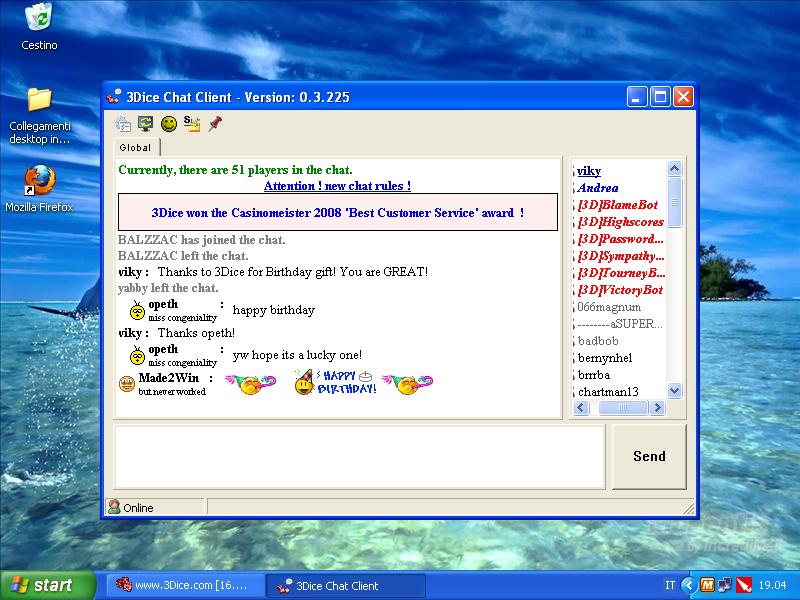The height and width of the screenshot is (600, 800).
Task: Close the 3Dice Chat Client window
Action: click(684, 96)
